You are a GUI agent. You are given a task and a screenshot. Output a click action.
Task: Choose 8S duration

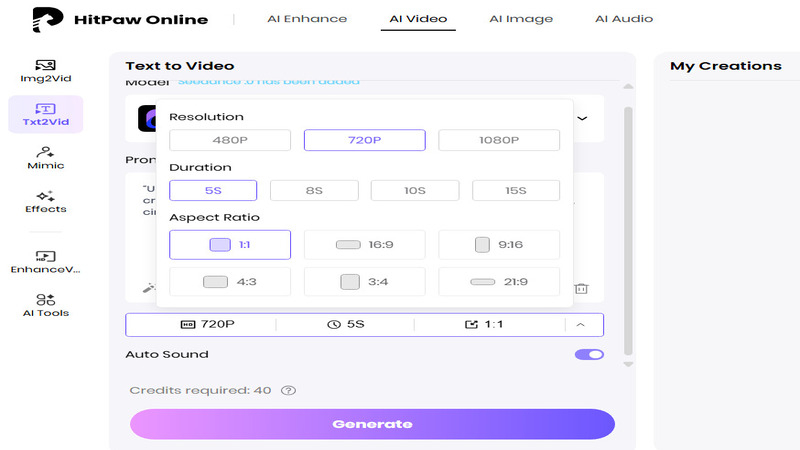pyautogui.click(x=314, y=190)
